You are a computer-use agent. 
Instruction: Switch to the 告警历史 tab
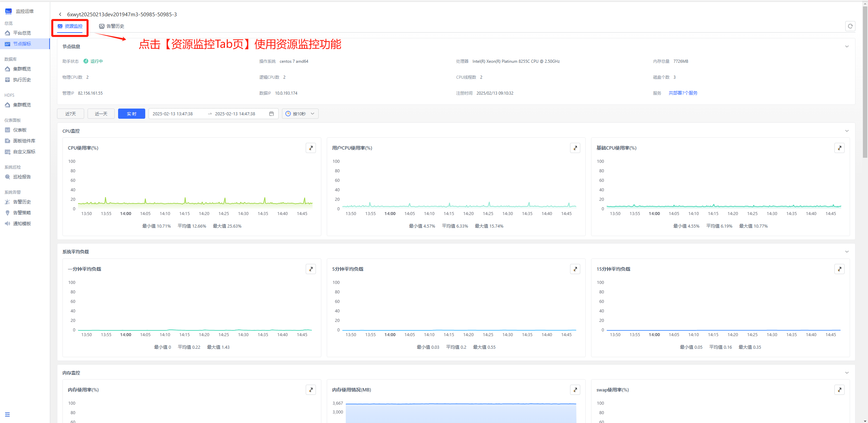click(112, 26)
